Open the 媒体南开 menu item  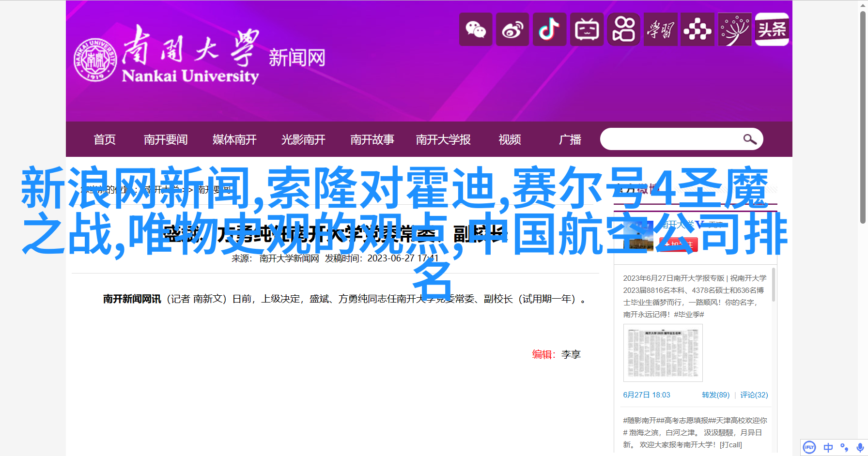(x=234, y=139)
